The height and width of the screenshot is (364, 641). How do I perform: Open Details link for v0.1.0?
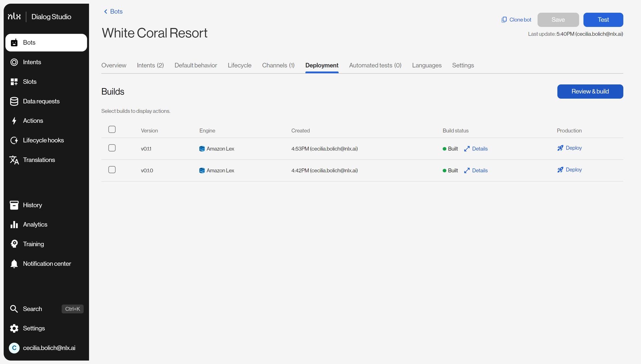coord(480,170)
